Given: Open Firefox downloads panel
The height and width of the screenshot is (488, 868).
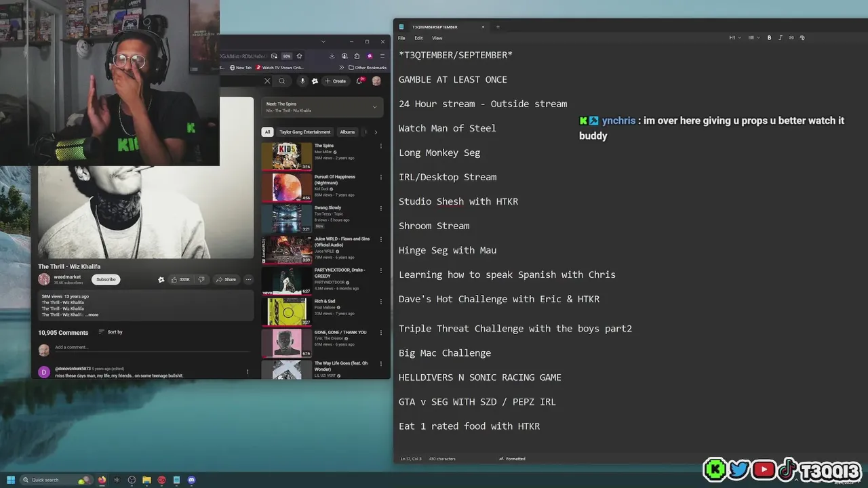Looking at the screenshot, I should coord(332,56).
